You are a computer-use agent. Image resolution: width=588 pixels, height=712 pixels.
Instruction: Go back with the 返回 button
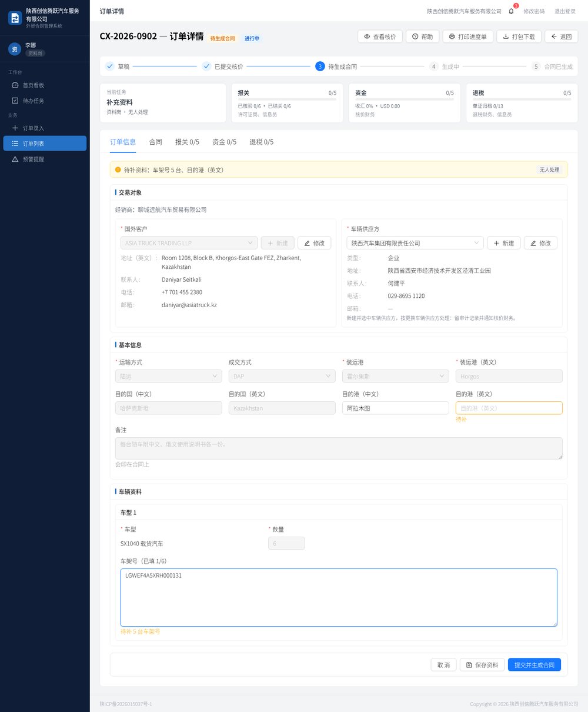[x=562, y=36]
